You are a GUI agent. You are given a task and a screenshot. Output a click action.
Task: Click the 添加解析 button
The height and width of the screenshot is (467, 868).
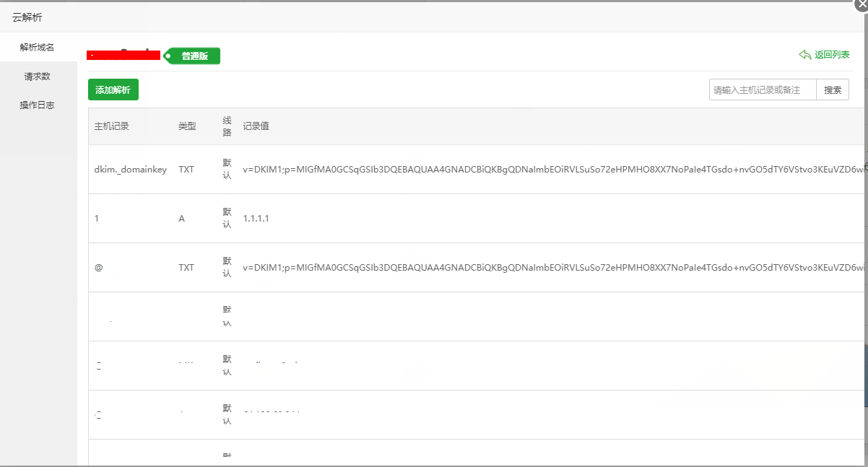click(x=113, y=90)
